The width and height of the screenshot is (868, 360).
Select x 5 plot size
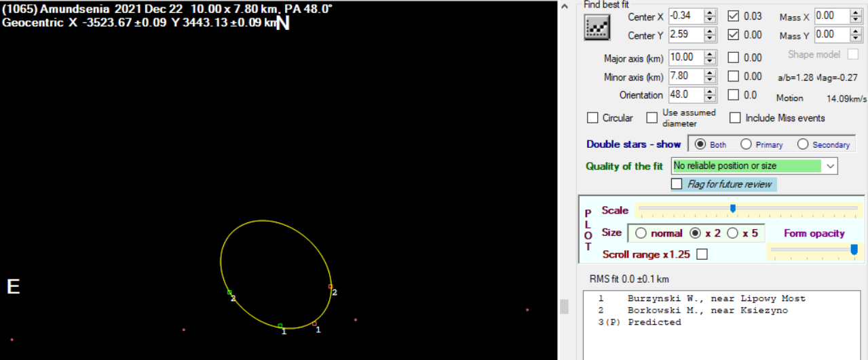click(x=732, y=233)
